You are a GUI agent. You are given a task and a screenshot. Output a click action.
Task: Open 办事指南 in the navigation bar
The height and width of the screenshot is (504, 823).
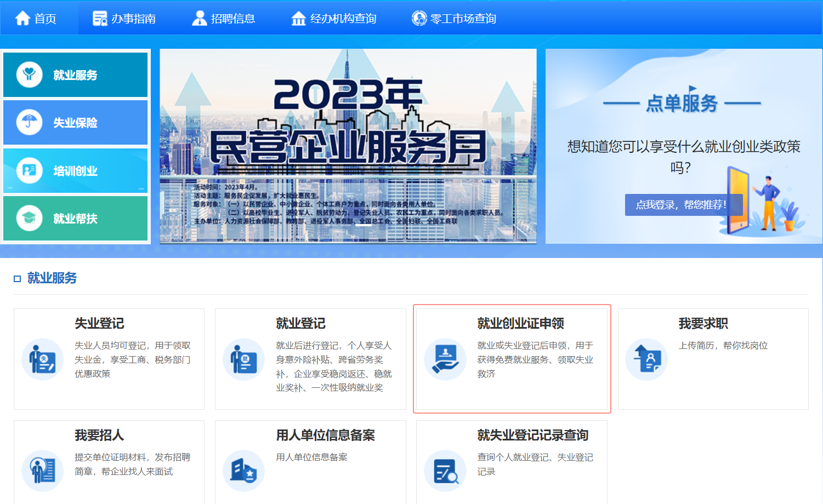pos(124,19)
